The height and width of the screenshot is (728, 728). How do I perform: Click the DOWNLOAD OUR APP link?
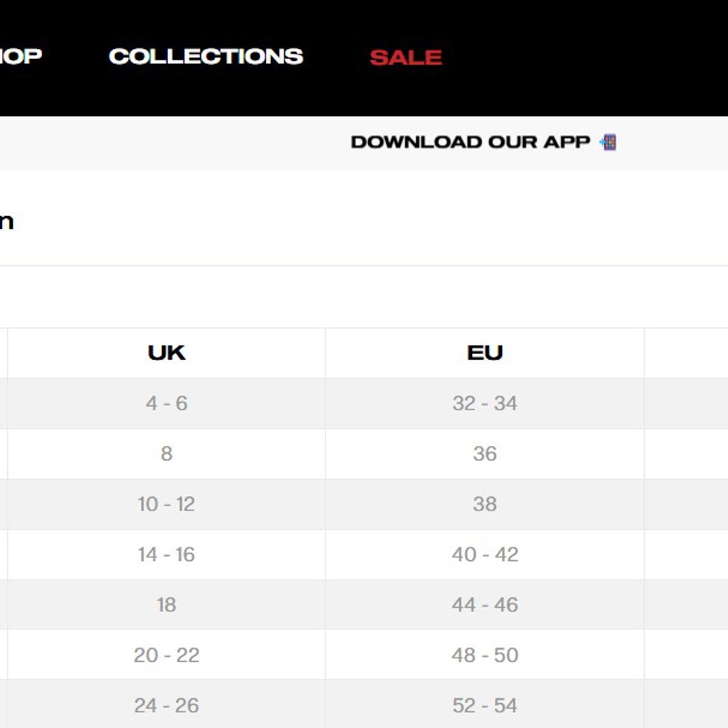pos(471,142)
